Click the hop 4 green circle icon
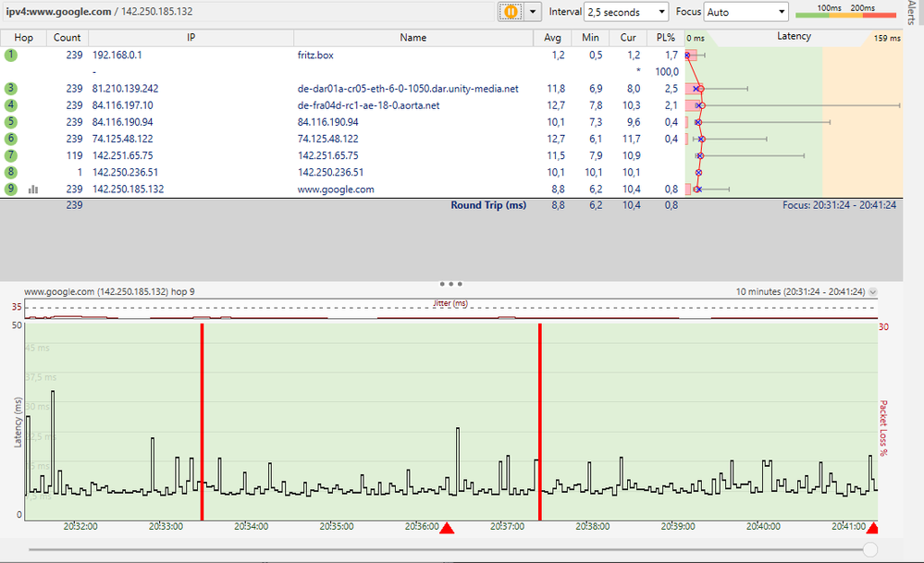The width and height of the screenshot is (924, 563). [x=10, y=104]
